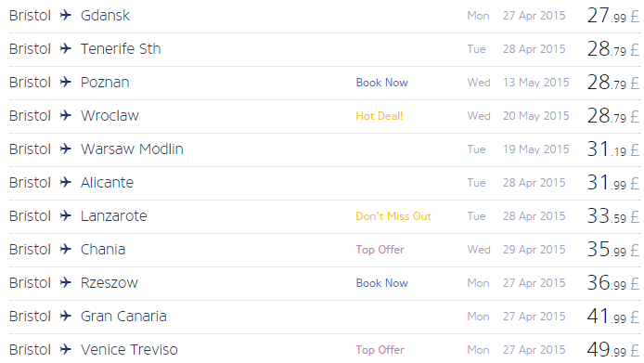Click the airplane icon beside Tenerife Sth
Image resolution: width=644 pixels, height=363 pixels.
tap(66, 48)
